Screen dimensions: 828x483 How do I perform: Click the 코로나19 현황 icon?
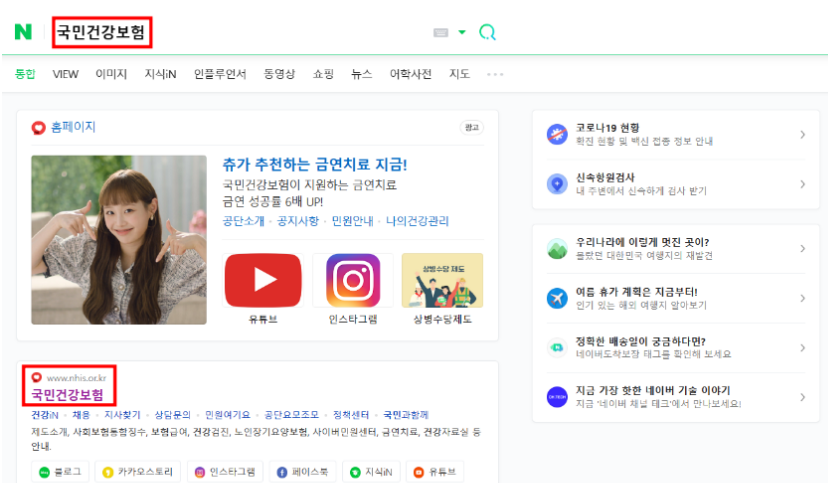[x=557, y=135]
